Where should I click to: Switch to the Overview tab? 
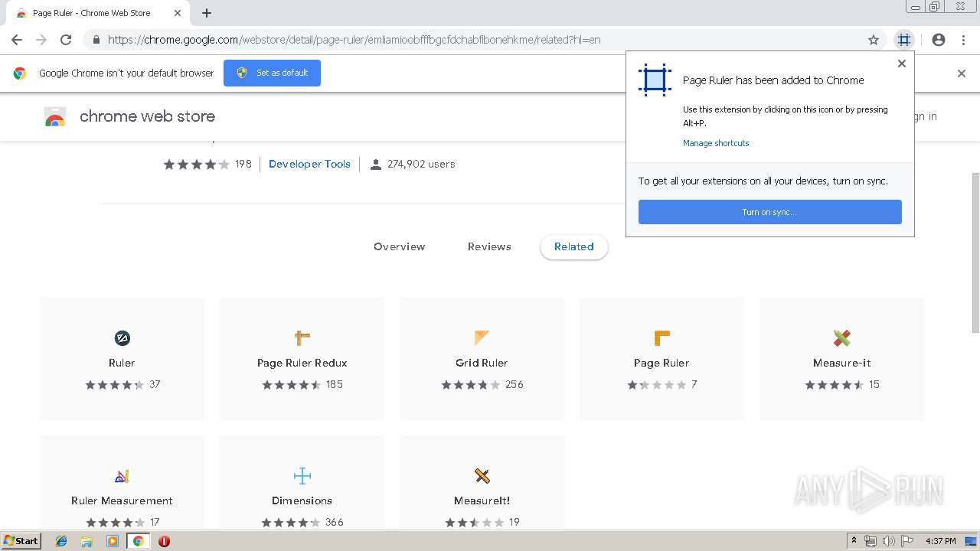click(400, 246)
